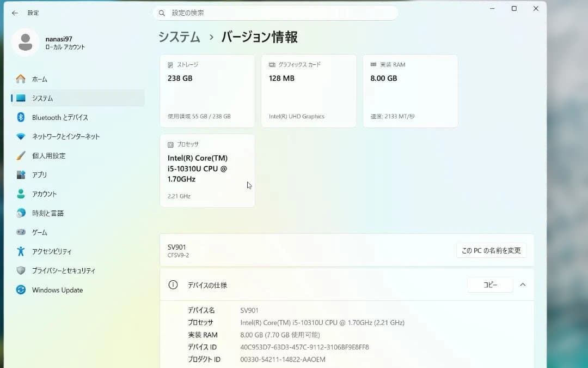Click the プロセッサ chip icon
Viewport: 588px width, 368px height.
coord(170,144)
